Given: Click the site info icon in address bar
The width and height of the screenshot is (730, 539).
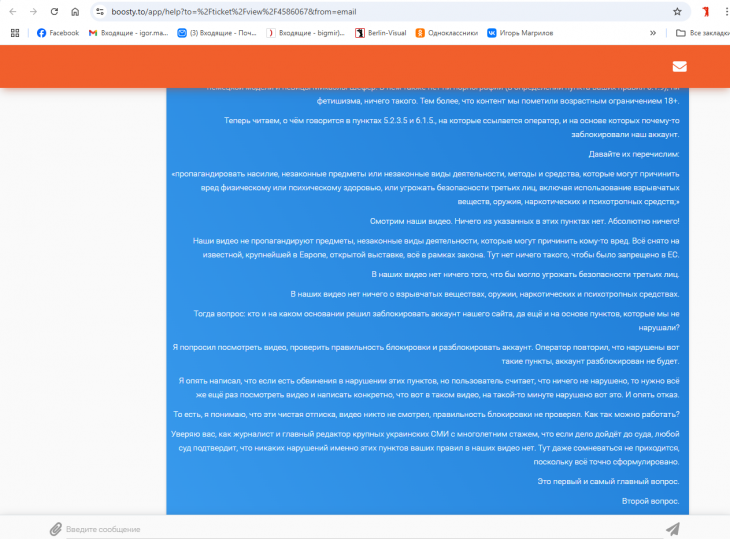Looking at the screenshot, I should [x=100, y=12].
